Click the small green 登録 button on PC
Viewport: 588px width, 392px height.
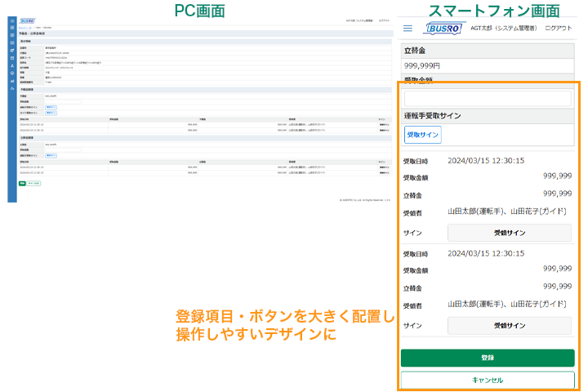22,184
